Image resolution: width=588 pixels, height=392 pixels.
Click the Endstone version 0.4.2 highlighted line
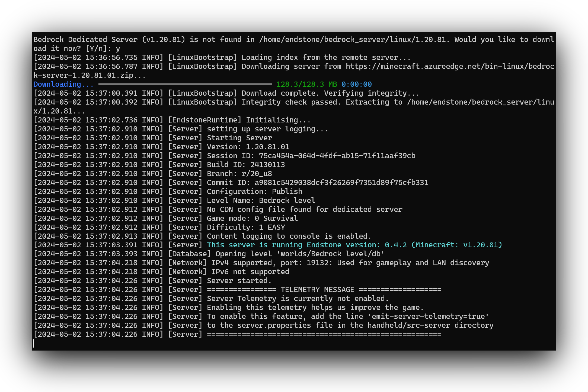click(x=353, y=245)
